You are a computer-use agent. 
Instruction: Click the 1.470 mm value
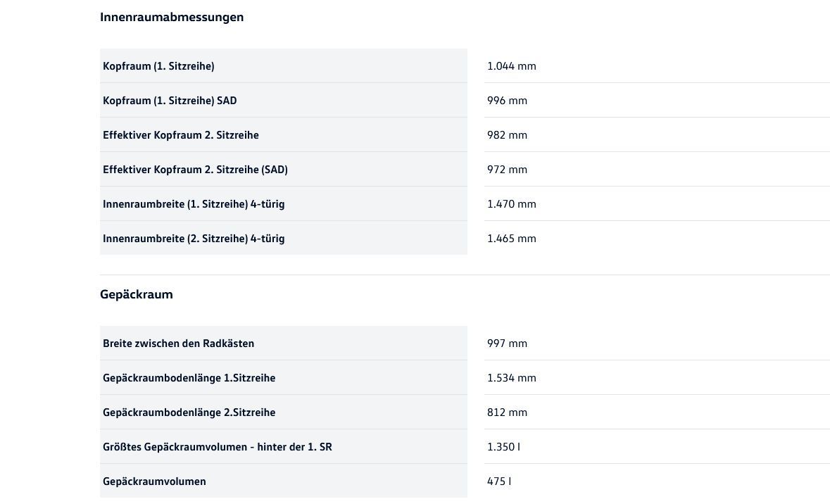coord(511,204)
